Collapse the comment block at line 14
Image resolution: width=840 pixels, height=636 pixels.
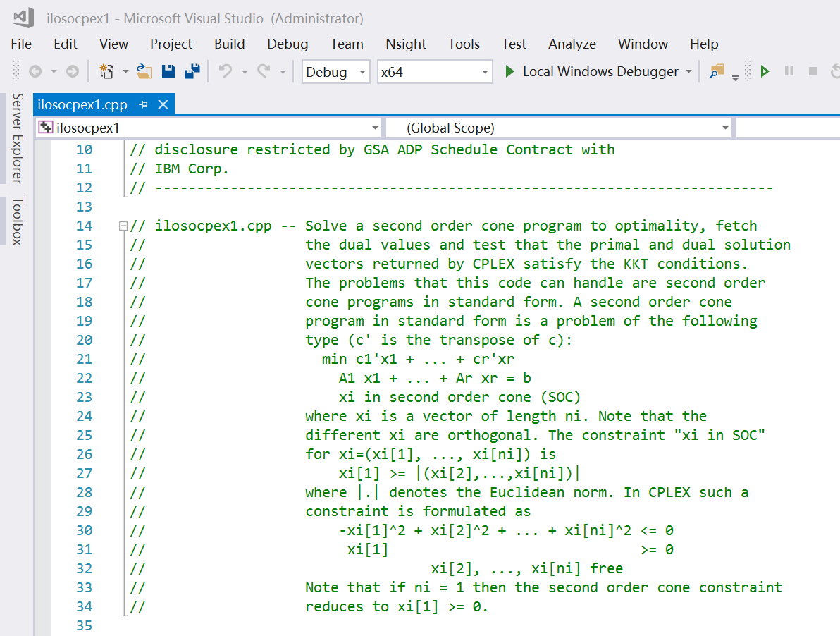tap(123, 226)
